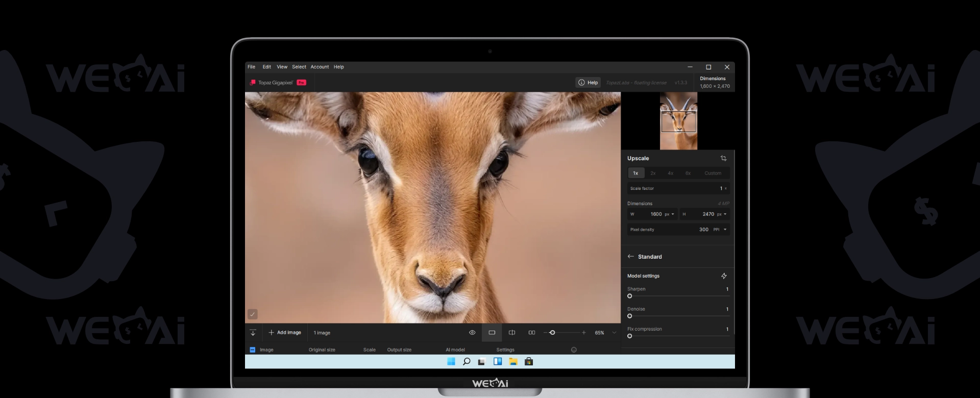Open the Edit menu
Viewport: 980px width, 398px height.
(267, 67)
